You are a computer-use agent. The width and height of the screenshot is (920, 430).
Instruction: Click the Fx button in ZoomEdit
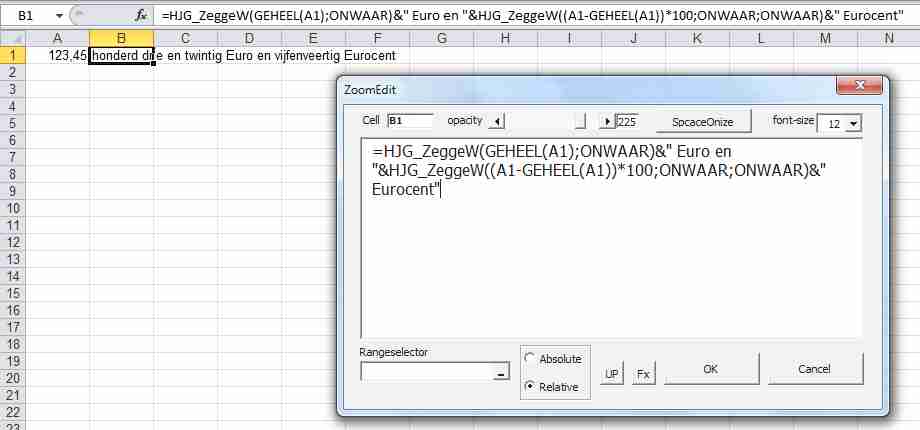pos(644,373)
